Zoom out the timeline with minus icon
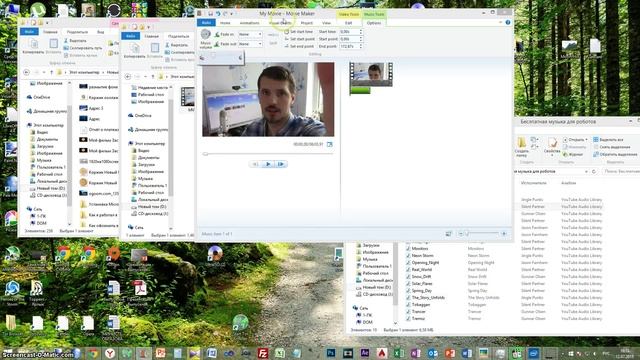The image size is (640, 360). coord(461,233)
